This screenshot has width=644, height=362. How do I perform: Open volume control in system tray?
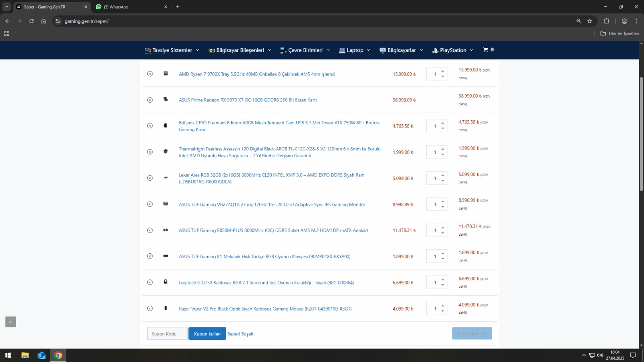click(x=600, y=355)
